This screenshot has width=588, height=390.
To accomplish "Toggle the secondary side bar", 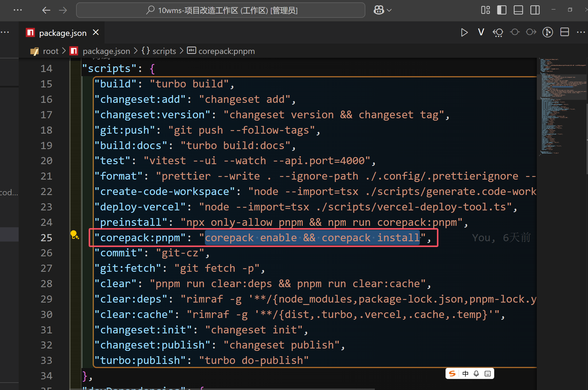I will [535, 10].
